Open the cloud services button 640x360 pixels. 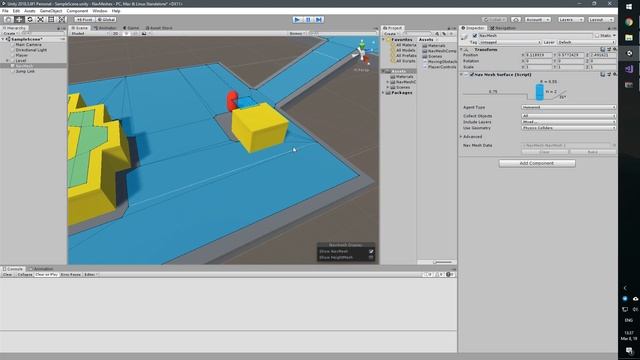[516, 20]
